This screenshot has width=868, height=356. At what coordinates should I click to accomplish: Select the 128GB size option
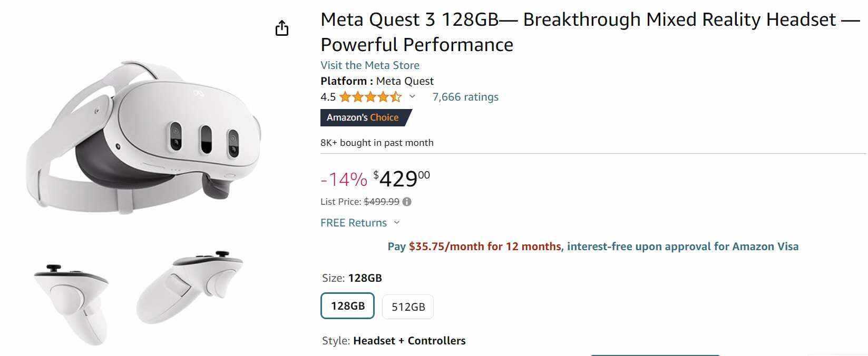[347, 306]
